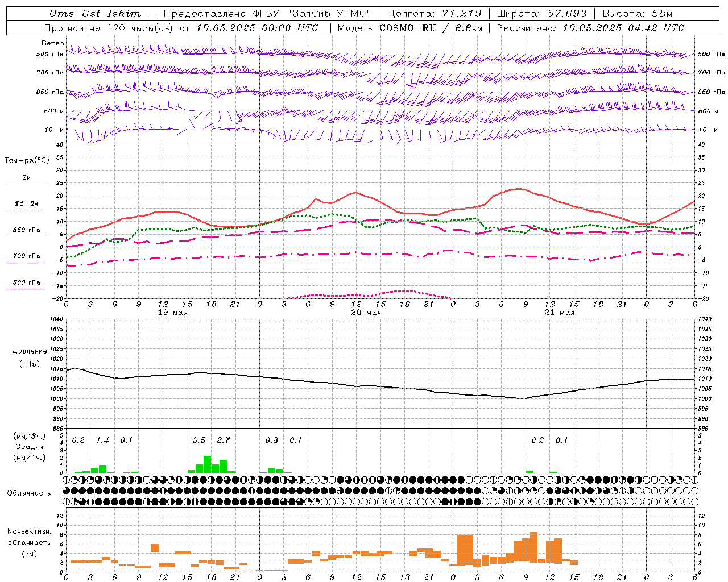The image size is (728, 582).
Task: Click the elevation text Высота: 58м
Action: click(638, 14)
